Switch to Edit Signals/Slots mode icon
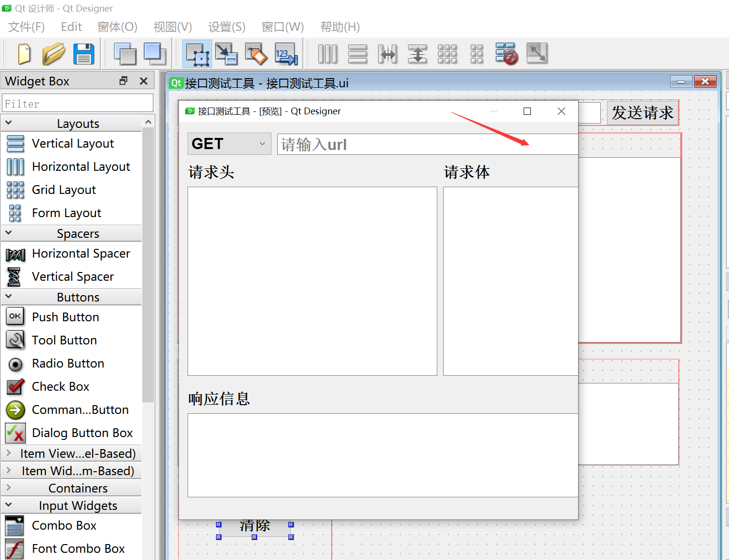The height and width of the screenshot is (560, 729). 227,54
